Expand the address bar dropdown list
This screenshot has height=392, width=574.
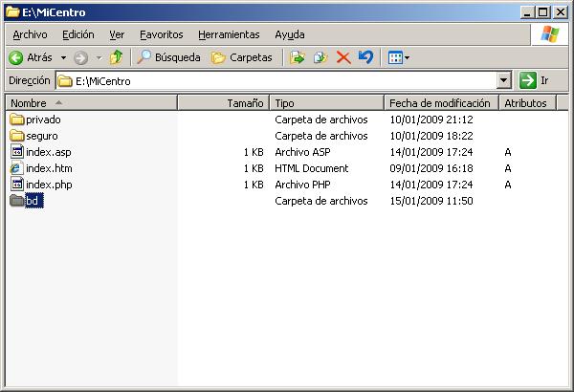(x=504, y=81)
